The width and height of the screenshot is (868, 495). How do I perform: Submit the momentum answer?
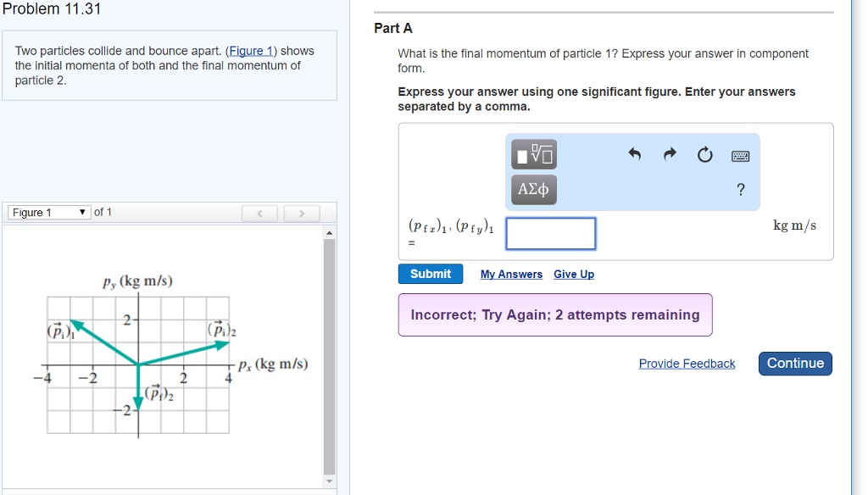(430, 274)
